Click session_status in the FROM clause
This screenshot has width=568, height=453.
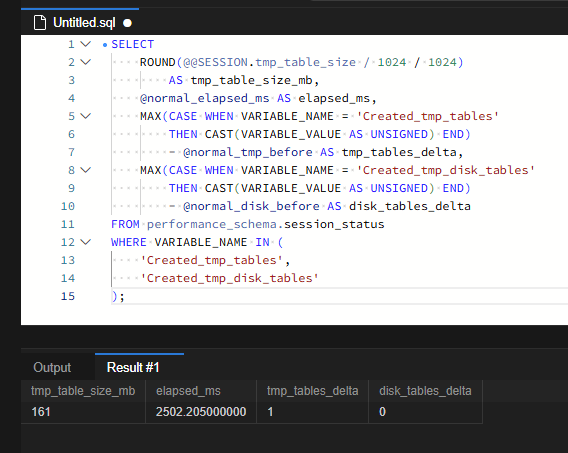tap(334, 224)
